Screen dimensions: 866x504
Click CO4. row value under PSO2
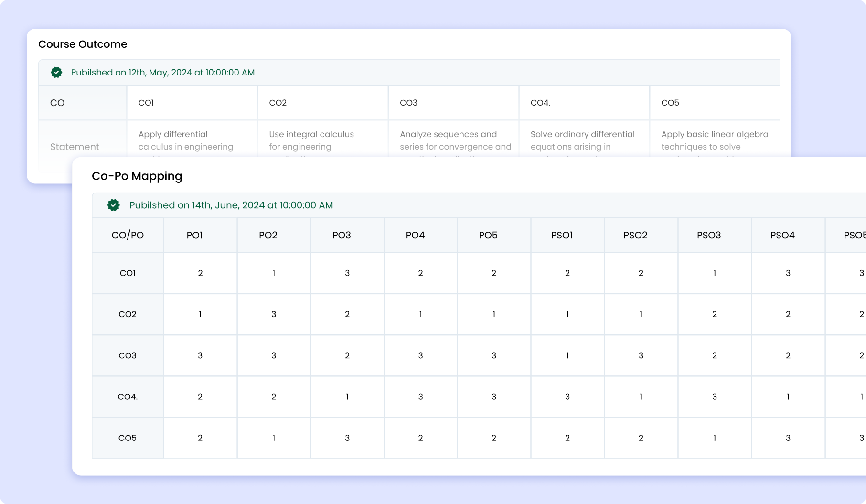pyautogui.click(x=641, y=397)
